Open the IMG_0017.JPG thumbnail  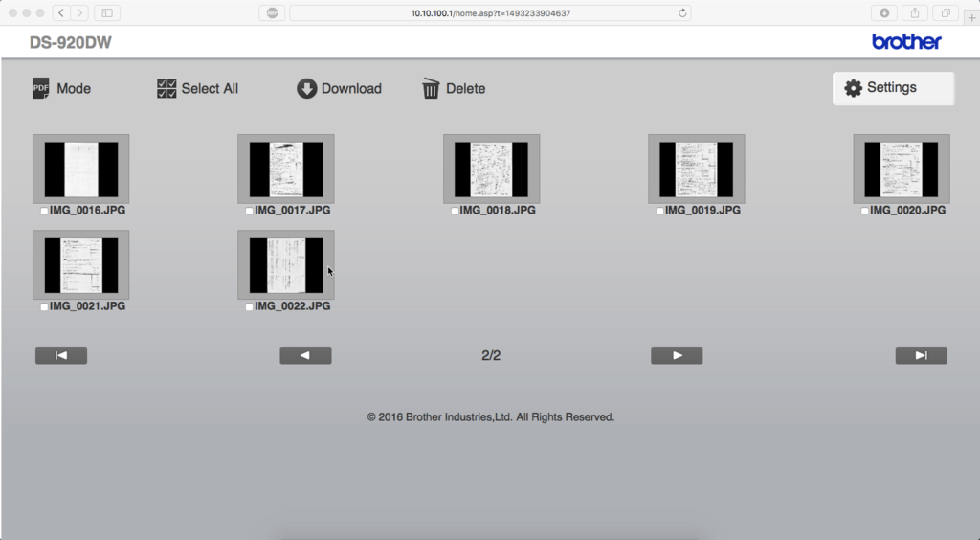point(285,169)
